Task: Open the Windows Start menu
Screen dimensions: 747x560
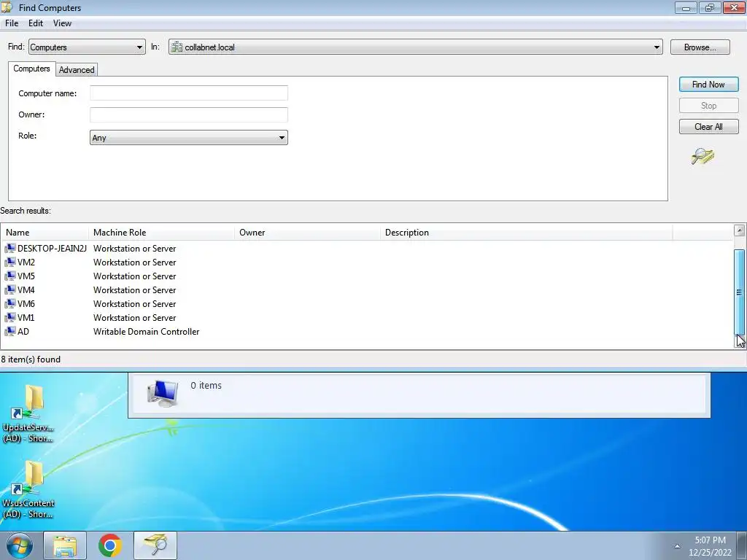Action: (x=19, y=545)
